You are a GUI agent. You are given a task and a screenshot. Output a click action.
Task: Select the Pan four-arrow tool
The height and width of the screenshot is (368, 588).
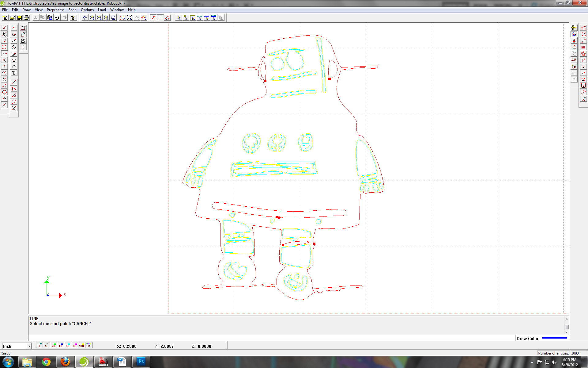(x=85, y=18)
